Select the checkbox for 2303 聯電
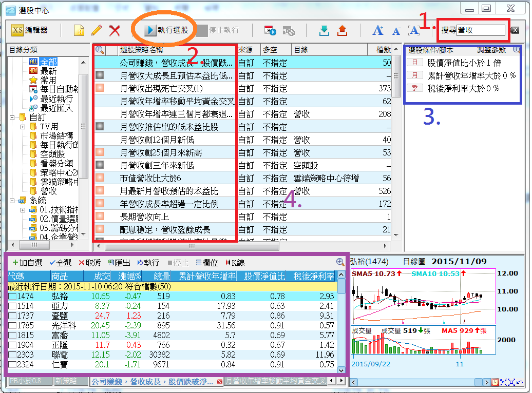 tap(12, 355)
